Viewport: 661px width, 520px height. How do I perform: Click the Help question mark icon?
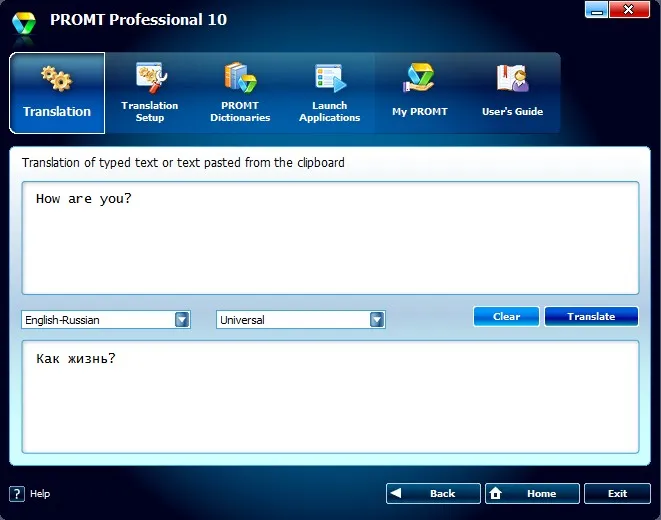click(17, 493)
